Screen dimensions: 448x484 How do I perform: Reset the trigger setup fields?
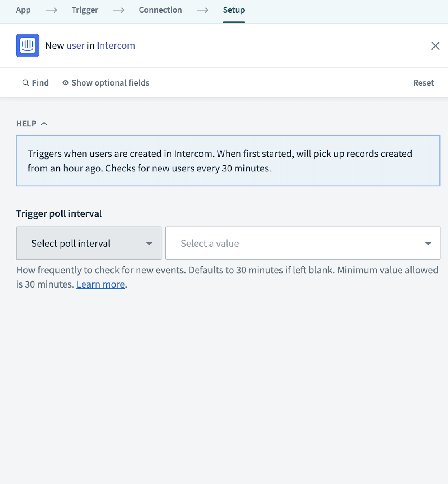click(423, 83)
